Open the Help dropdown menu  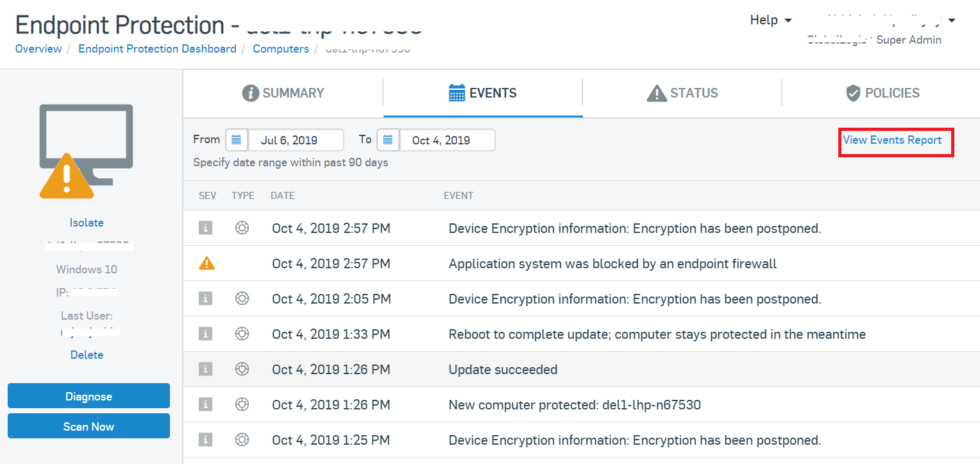pos(771,21)
